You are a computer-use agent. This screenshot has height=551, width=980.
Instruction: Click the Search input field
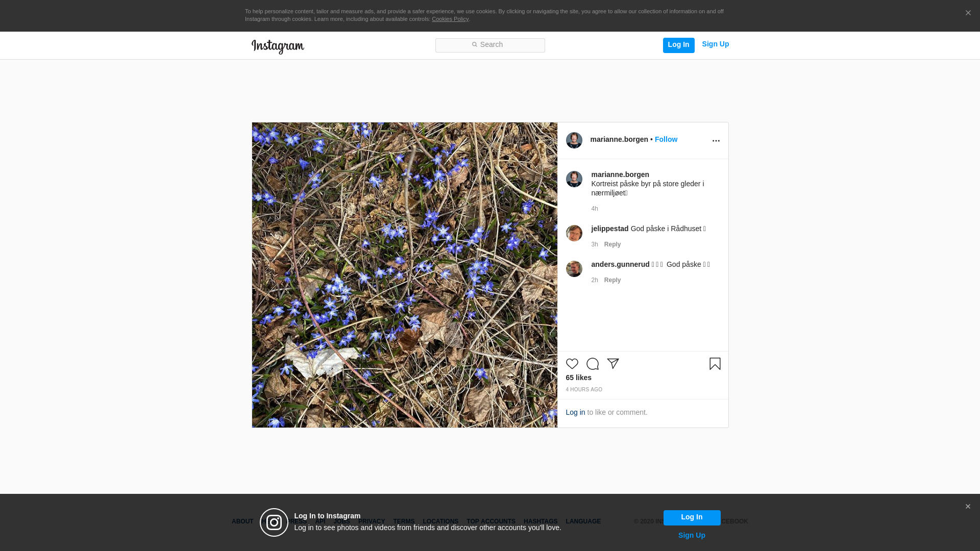coord(490,45)
